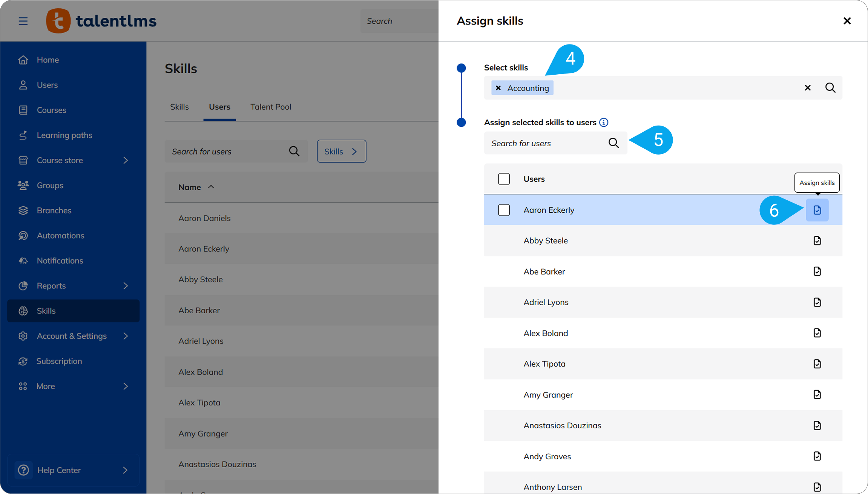
Task: Expand the Course store submenu
Action: pos(126,160)
